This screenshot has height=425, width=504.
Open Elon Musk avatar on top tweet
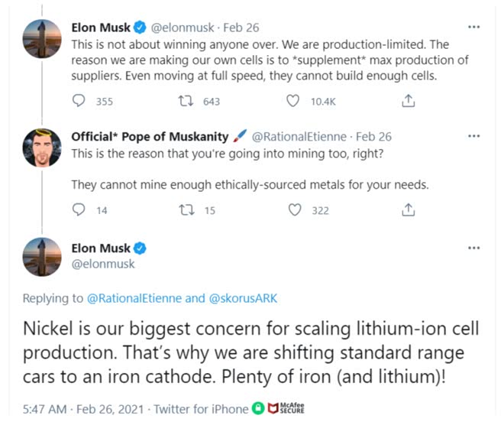click(42, 38)
